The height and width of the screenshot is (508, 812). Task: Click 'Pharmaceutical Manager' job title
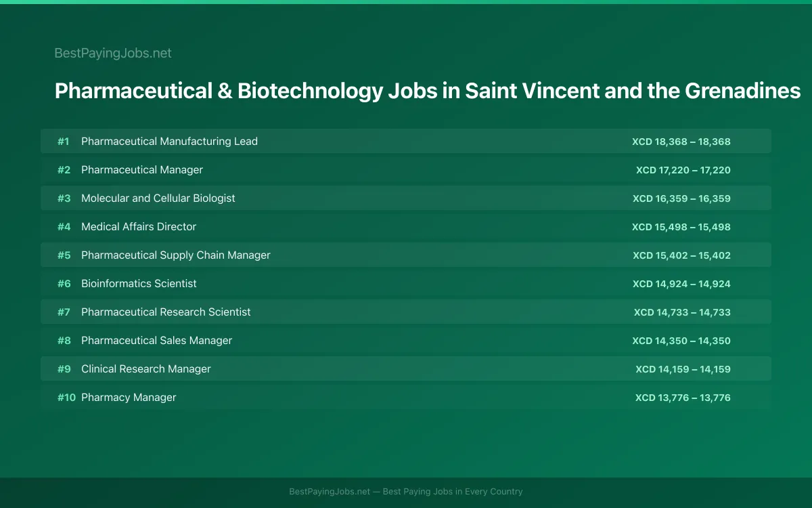pos(142,170)
